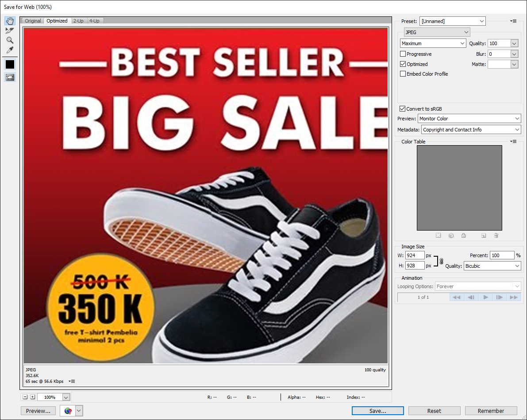Select the Slice Select tool
Screen dimensions: 527x420
coord(10,31)
